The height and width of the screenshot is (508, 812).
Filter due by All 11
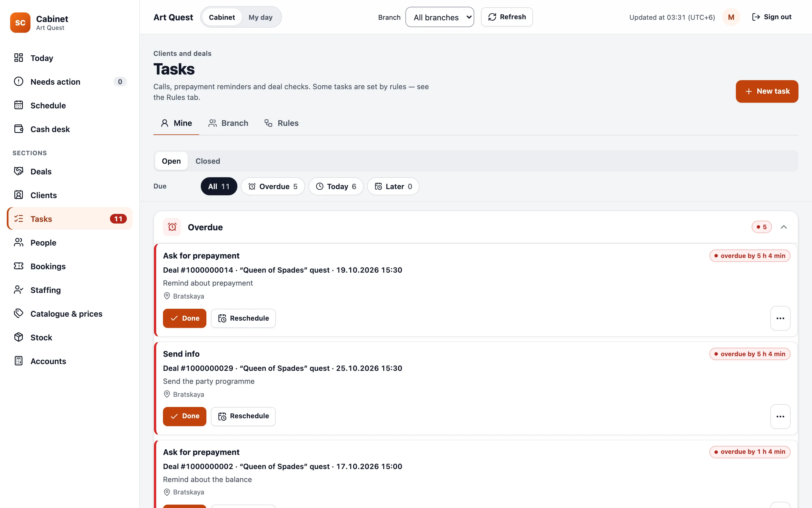tap(219, 186)
